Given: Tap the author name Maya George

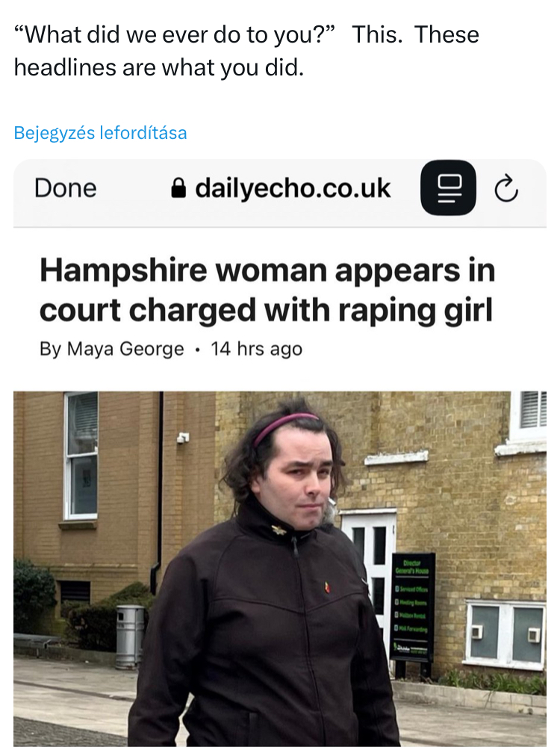Looking at the screenshot, I should (x=125, y=349).
